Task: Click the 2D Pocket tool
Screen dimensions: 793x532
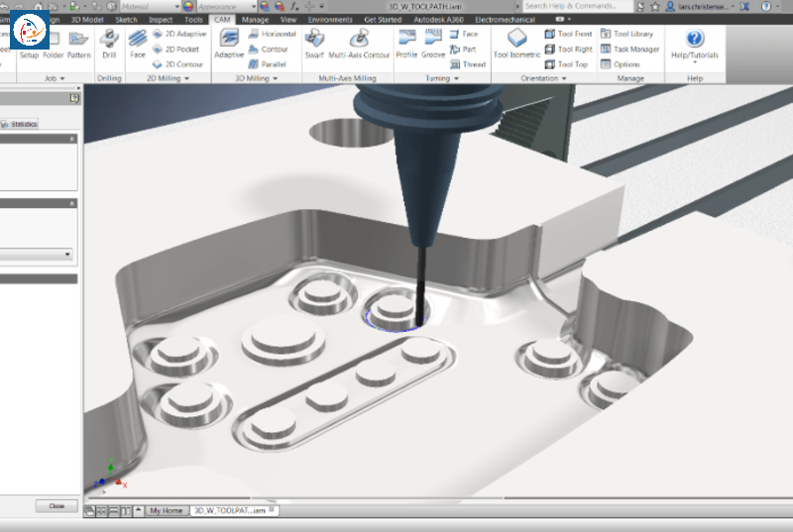Action: point(176,49)
